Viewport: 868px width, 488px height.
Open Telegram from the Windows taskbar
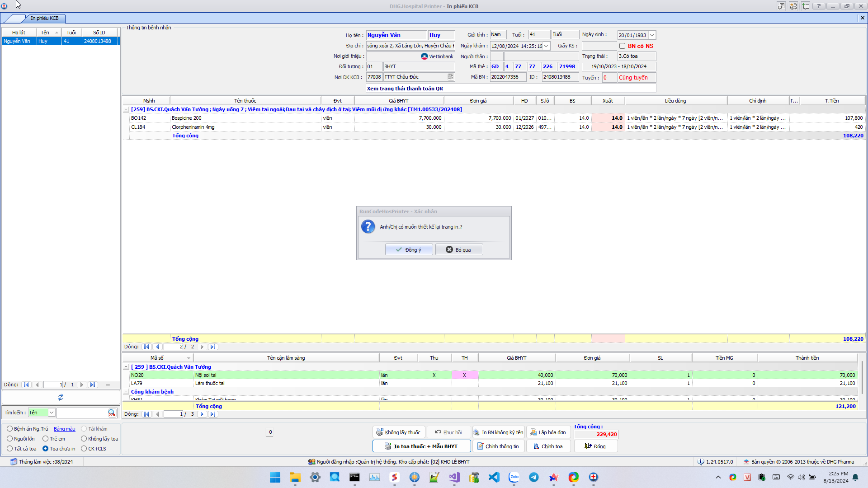(534, 477)
